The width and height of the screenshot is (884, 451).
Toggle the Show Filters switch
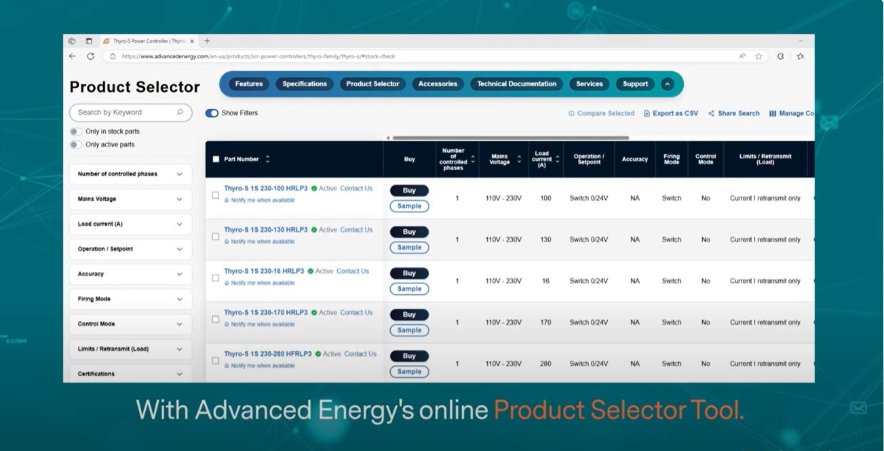[x=212, y=113]
